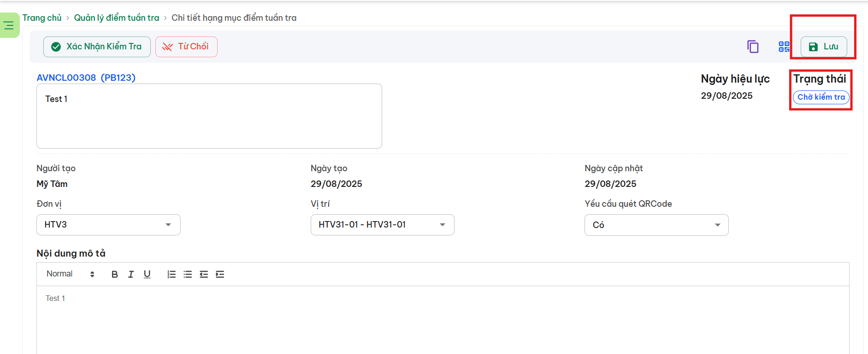This screenshot has height=354, width=868.
Task: Open the Vị trí HTV31-01 dropdown
Action: (382, 225)
